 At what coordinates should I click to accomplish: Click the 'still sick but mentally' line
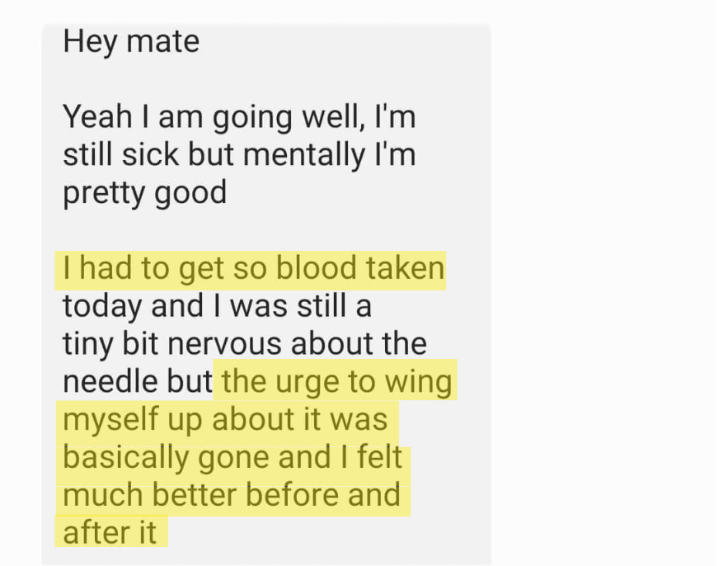[214, 154]
